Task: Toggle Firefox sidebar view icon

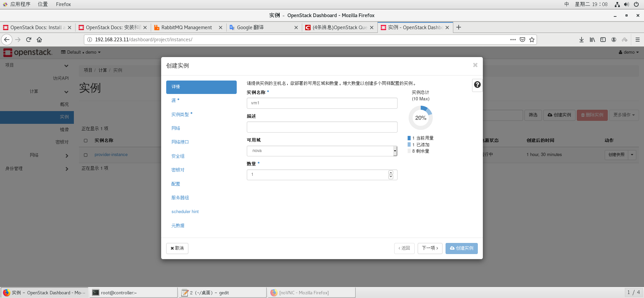Action: 603,40
